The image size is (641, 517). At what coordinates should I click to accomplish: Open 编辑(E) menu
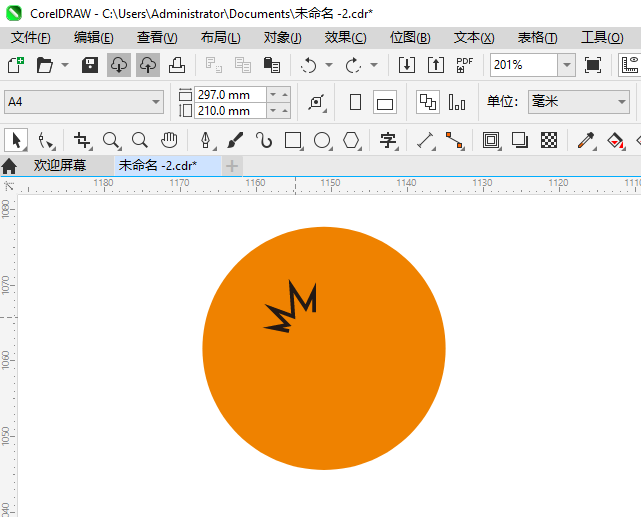pos(94,38)
